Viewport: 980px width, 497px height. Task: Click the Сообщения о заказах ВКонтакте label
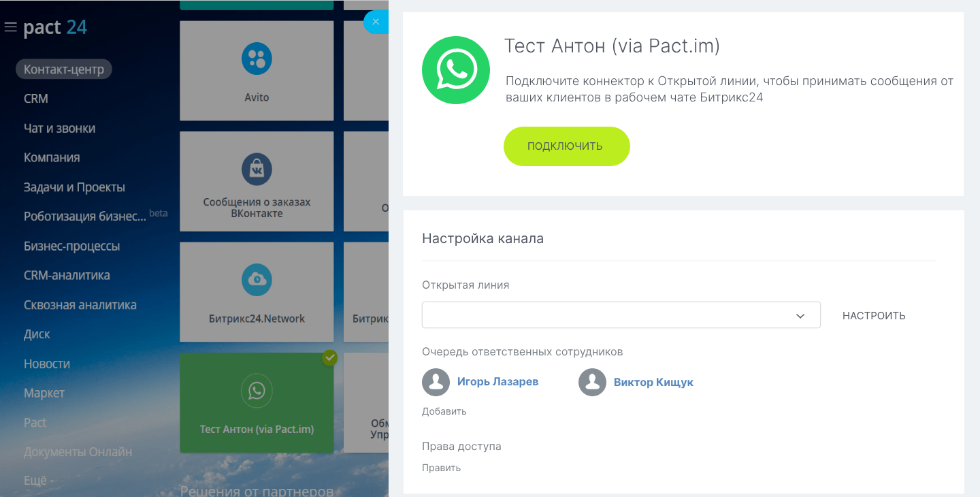[257, 208]
